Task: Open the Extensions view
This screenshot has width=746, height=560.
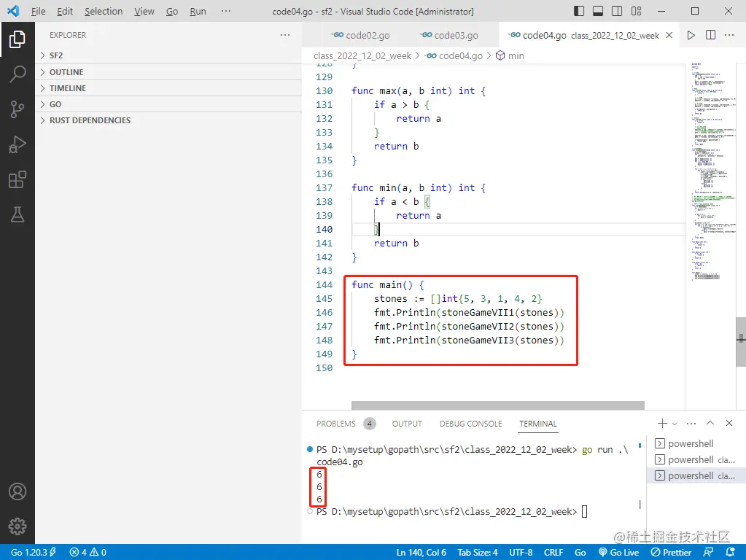Action: (x=17, y=180)
